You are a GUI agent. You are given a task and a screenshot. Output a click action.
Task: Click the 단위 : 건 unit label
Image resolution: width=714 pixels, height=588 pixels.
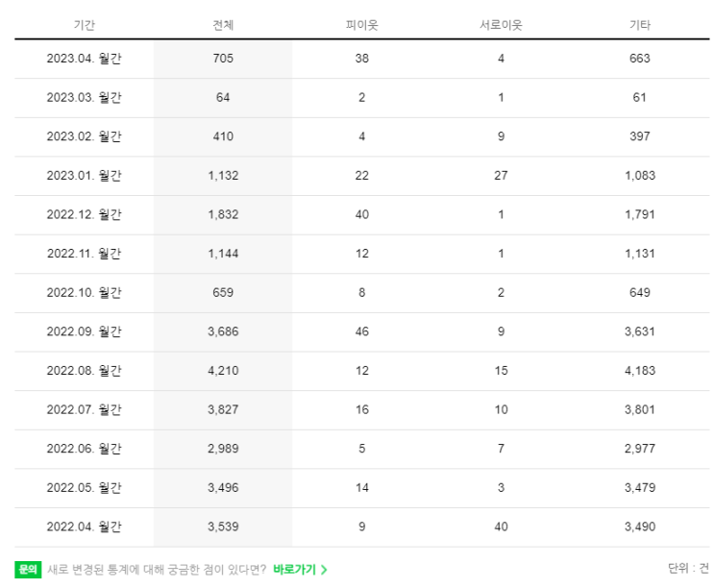coord(688,568)
